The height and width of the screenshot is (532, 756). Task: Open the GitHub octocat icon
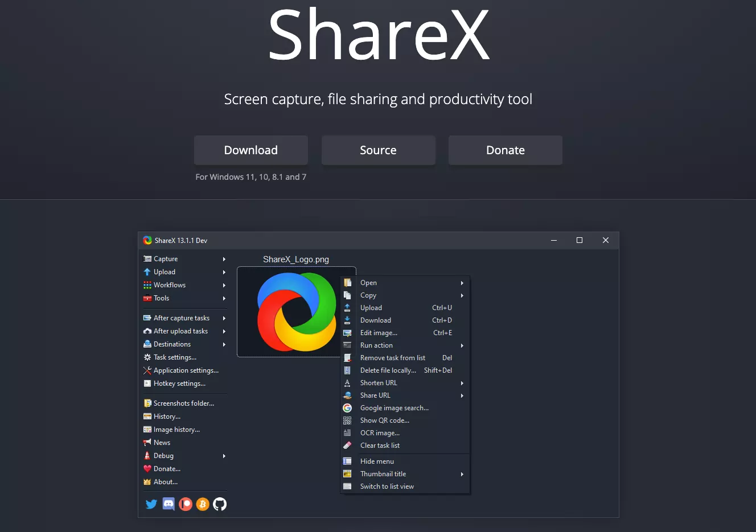pos(220,504)
